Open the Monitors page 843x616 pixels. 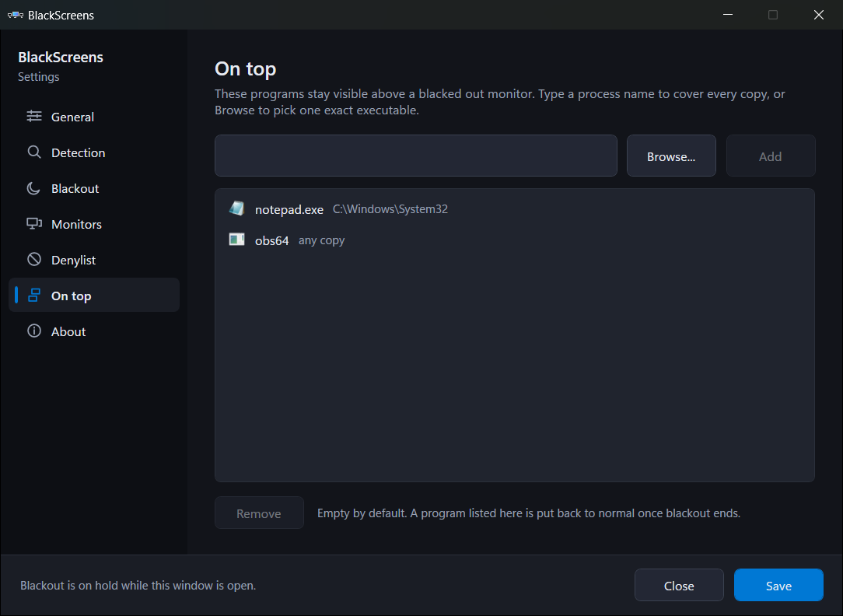[x=94, y=224]
